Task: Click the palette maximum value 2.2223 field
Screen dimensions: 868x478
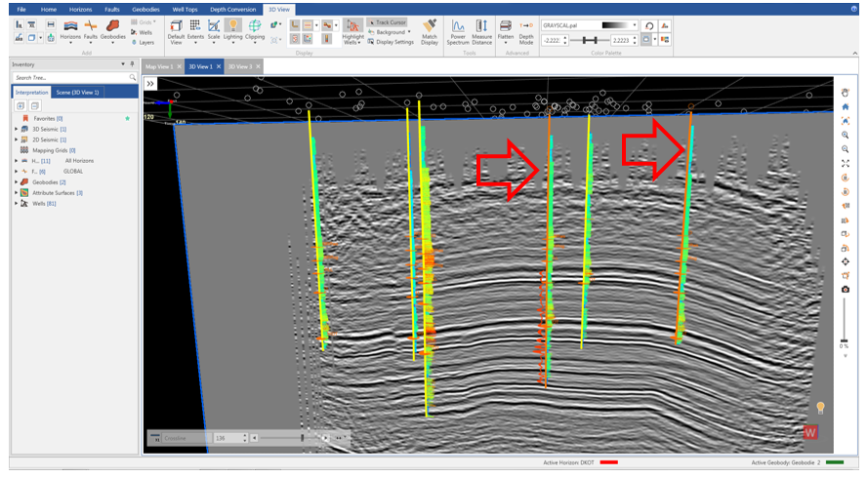Action: (622, 40)
